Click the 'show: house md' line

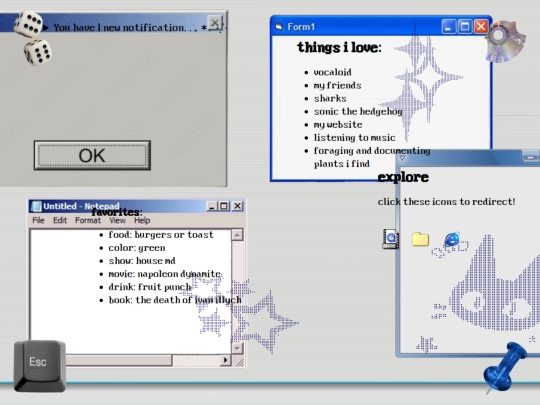142,261
